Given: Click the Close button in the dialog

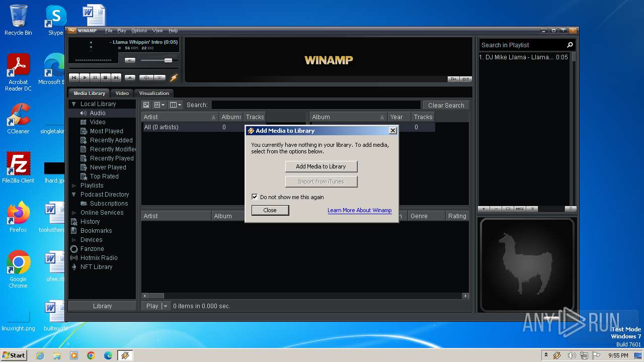Looking at the screenshot, I should click(x=270, y=210).
